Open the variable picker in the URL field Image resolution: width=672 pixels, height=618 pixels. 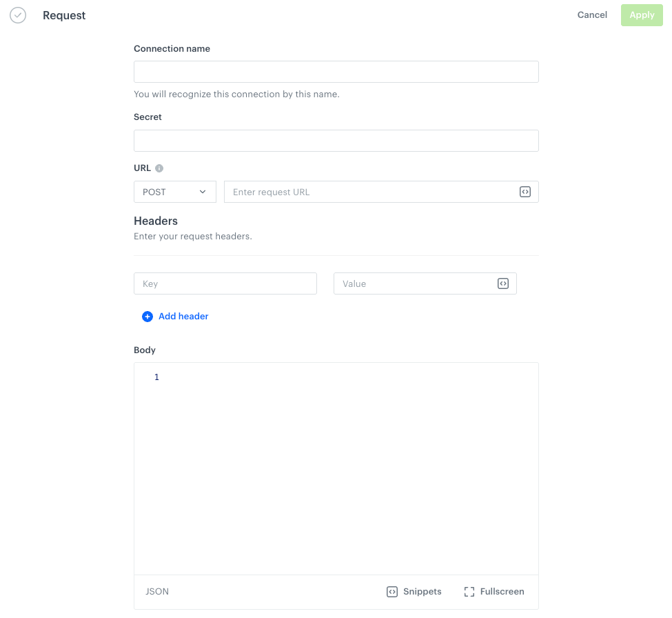pyautogui.click(x=525, y=192)
